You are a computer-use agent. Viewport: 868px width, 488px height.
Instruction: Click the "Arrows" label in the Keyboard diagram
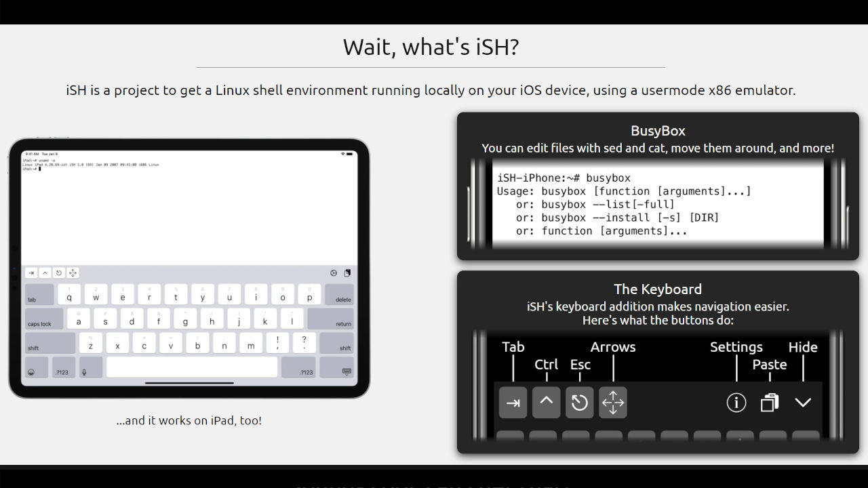613,347
